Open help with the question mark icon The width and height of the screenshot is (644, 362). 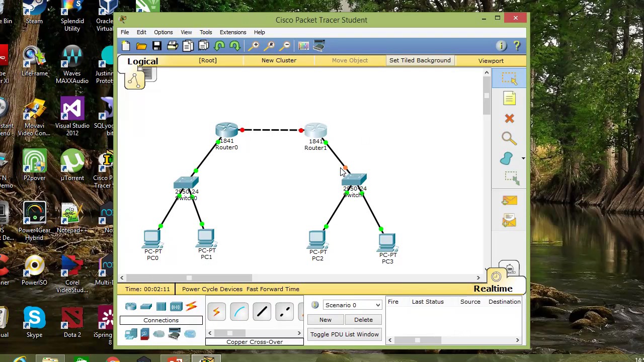pos(517,46)
